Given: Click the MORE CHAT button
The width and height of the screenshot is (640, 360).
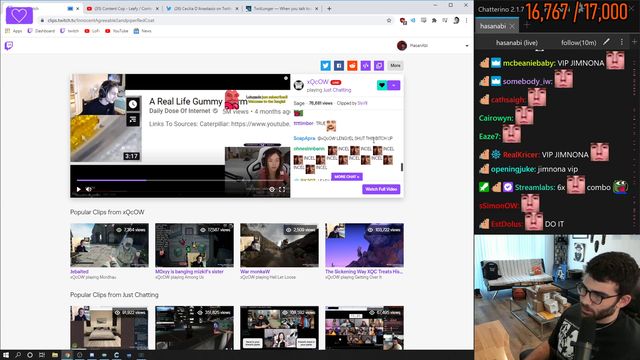Looking at the screenshot, I should [347, 177].
